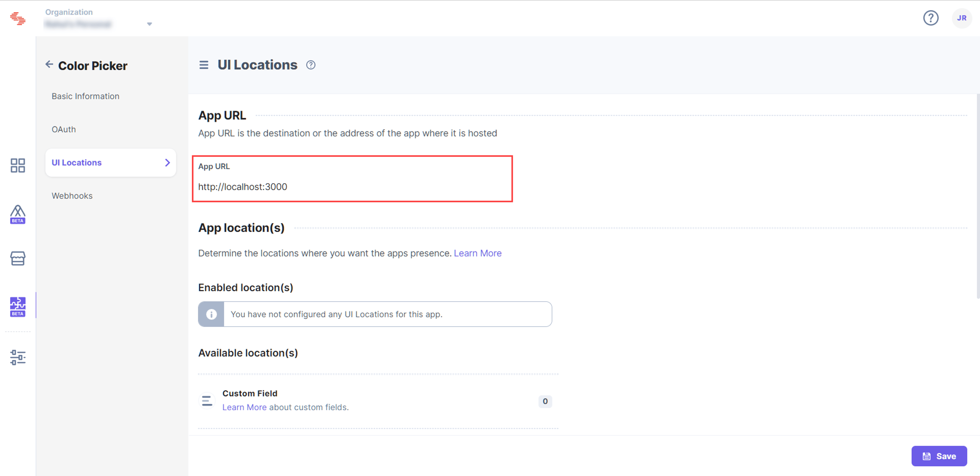This screenshot has height=476, width=980.
Task: Toggle the hamburger menu beside UI Locations
Action: [x=204, y=65]
